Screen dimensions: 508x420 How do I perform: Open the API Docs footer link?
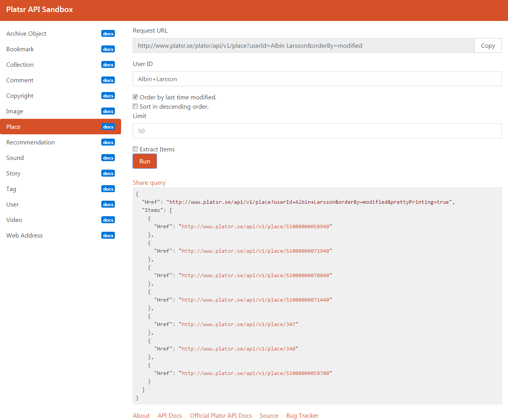point(170,416)
